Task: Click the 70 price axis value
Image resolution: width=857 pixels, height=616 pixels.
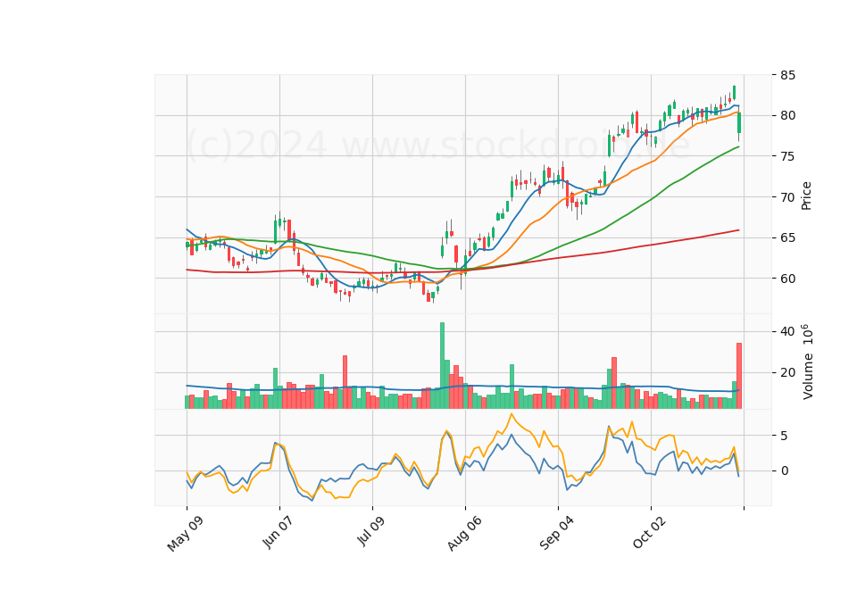Action: [x=787, y=196]
